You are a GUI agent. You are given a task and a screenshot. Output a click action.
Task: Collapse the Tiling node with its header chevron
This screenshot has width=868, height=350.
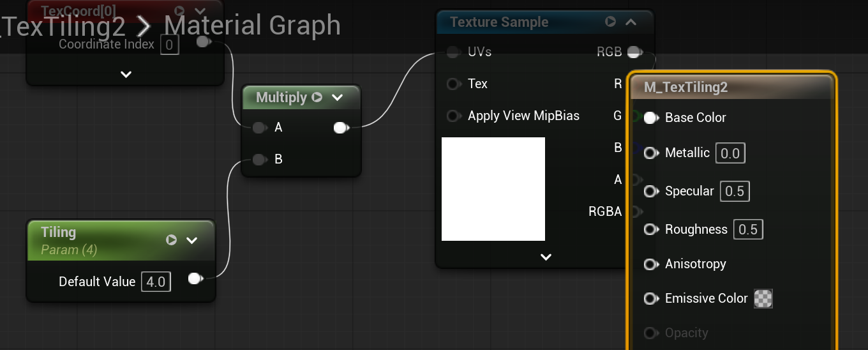(x=191, y=240)
